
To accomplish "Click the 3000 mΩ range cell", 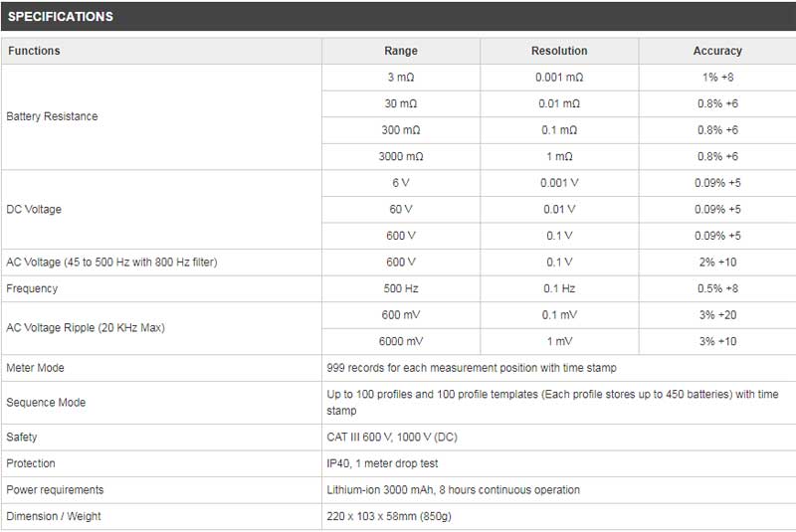I will 401,157.
